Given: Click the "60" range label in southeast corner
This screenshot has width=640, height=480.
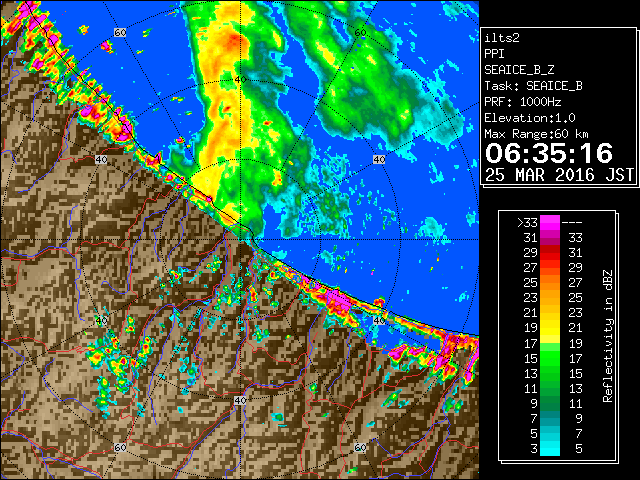Looking at the screenshot, I should (360, 447).
